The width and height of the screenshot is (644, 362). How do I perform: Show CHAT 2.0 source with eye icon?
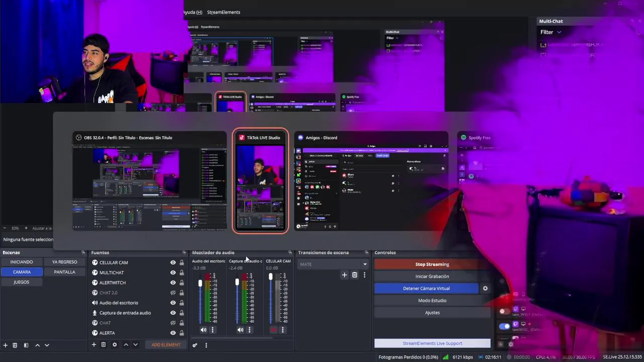pyautogui.click(x=173, y=293)
